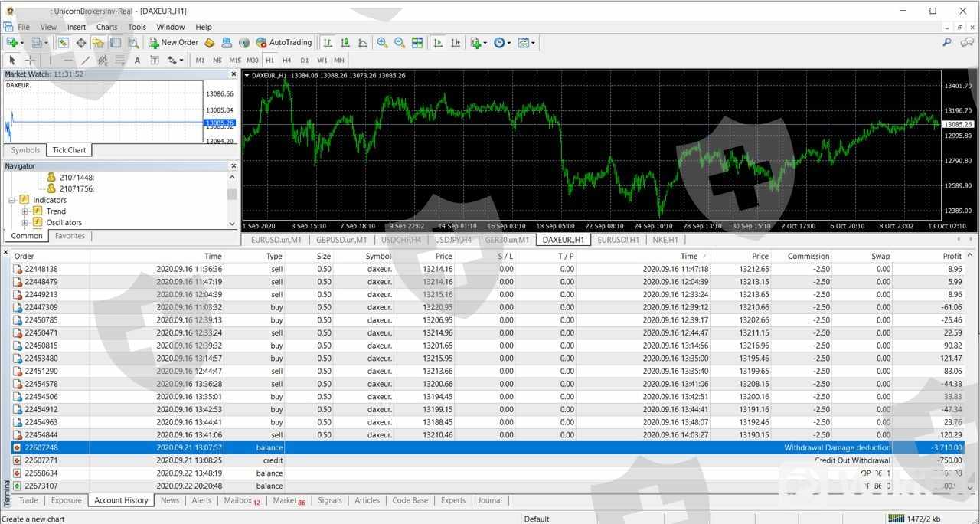Viewport: 980px width, 524px height.
Task: Click the New Order button
Action: click(x=174, y=43)
